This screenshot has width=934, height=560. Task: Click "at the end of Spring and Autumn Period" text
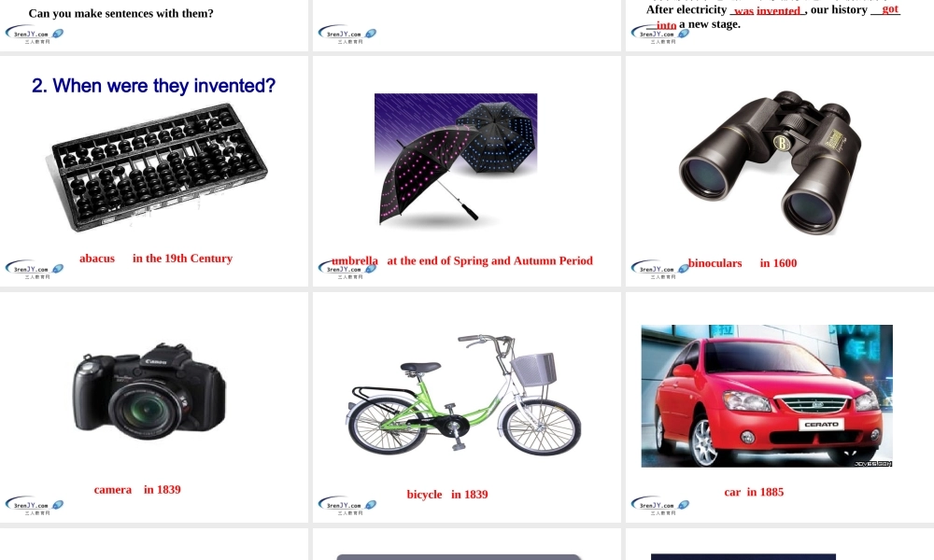(489, 260)
